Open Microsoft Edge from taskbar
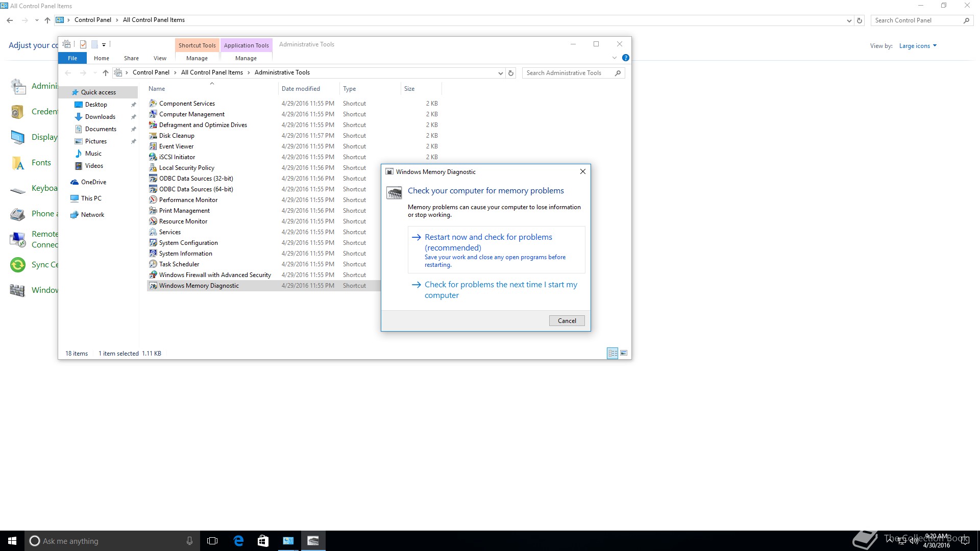The height and width of the screenshot is (551, 980). tap(238, 541)
